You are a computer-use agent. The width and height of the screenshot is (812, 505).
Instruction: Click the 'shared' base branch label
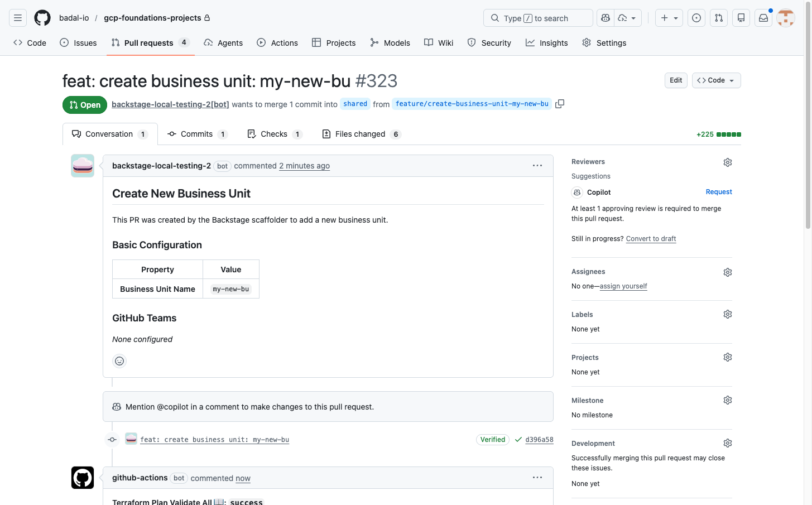(x=355, y=104)
